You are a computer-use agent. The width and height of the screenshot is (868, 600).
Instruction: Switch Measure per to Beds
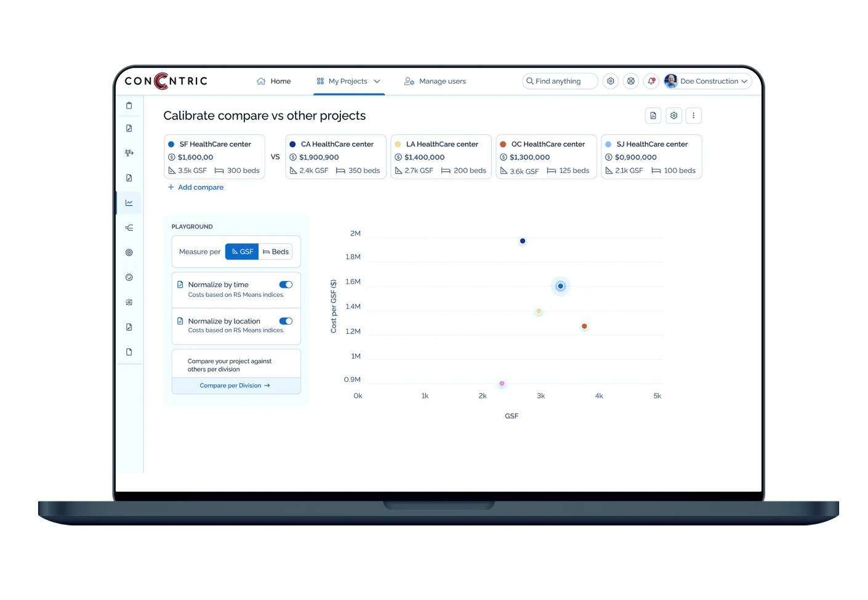(x=276, y=252)
